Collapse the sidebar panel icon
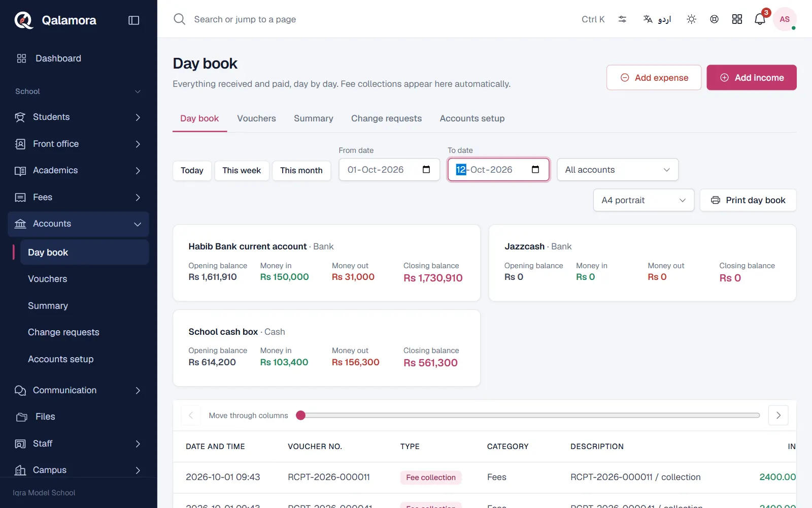 pos(134,20)
